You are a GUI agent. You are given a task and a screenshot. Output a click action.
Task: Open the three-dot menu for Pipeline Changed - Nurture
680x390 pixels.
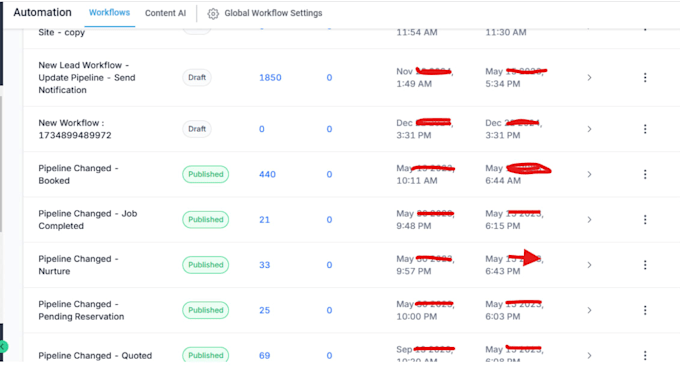[645, 265]
